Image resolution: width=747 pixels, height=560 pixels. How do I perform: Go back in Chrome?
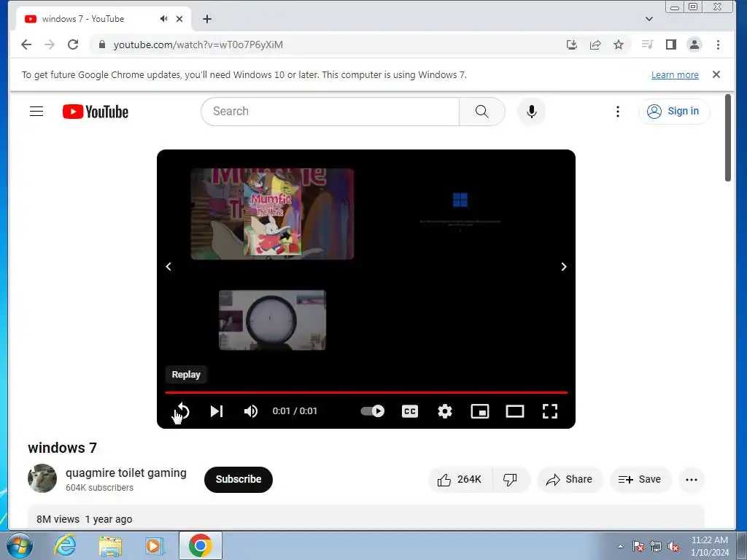point(26,44)
